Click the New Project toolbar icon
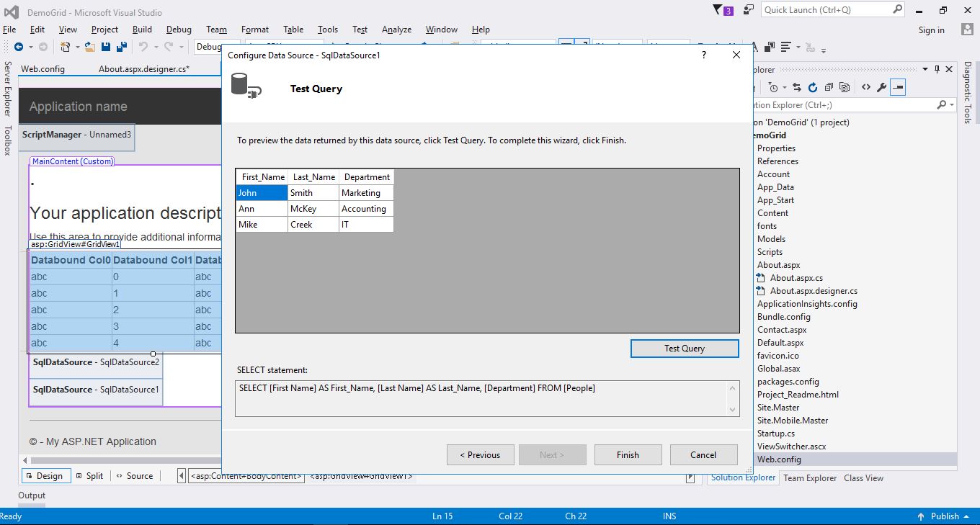 tap(66, 47)
